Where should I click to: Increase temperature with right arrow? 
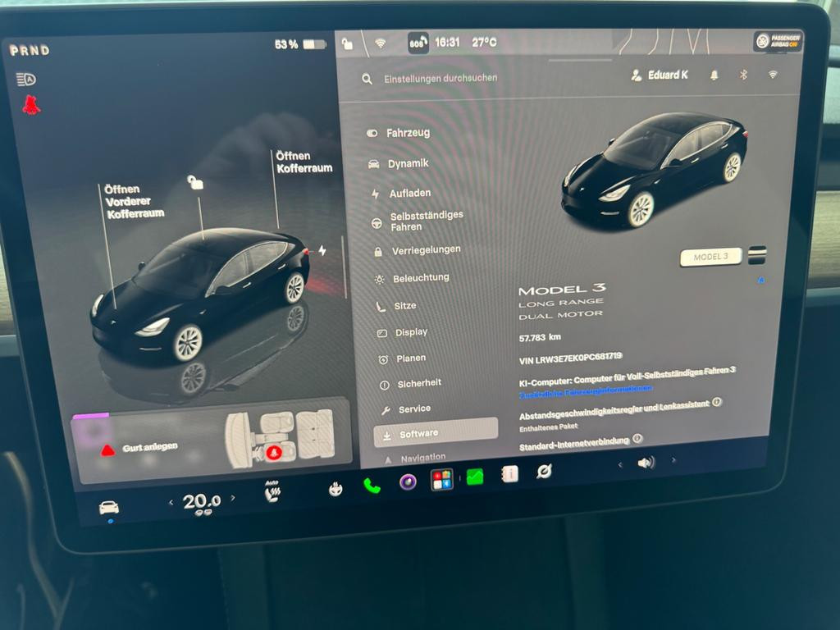point(233,498)
